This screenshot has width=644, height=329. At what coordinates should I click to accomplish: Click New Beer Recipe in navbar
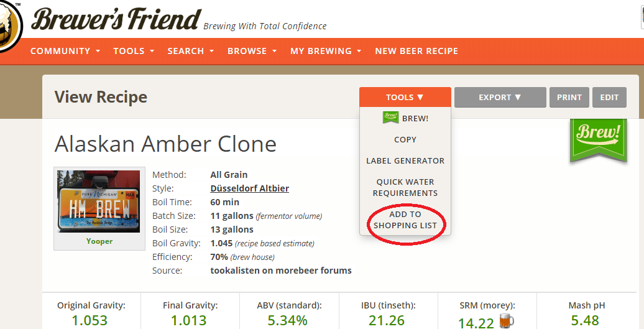[416, 51]
